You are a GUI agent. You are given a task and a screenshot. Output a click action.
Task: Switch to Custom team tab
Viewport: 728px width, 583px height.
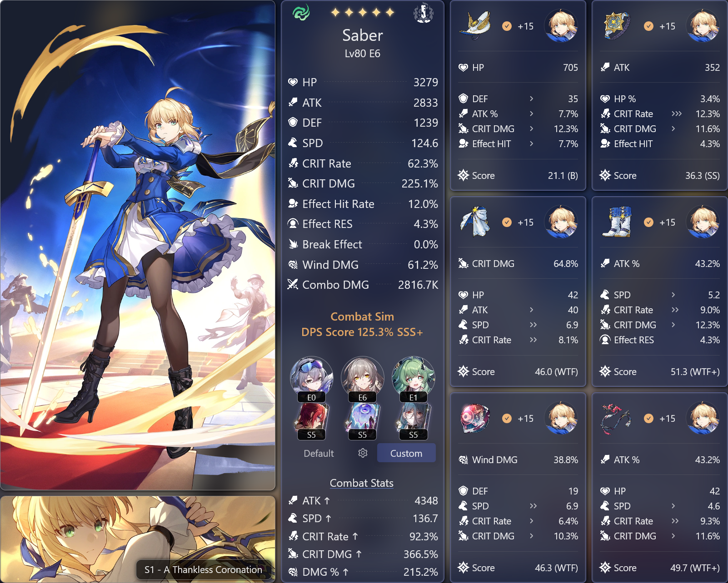point(406,453)
